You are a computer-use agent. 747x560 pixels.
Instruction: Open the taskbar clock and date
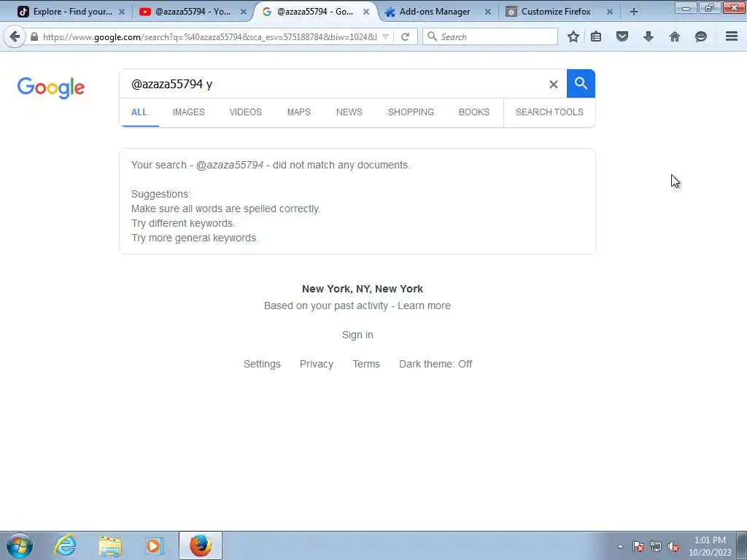click(710, 546)
